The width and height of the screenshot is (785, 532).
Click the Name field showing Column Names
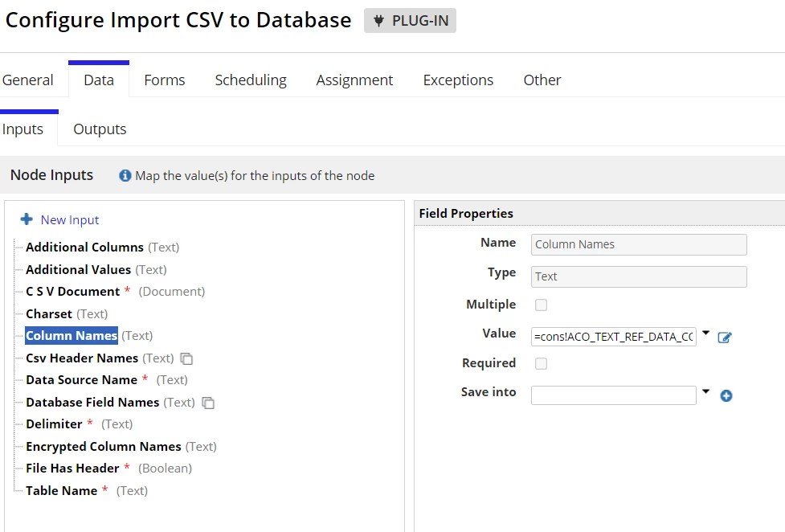click(639, 244)
